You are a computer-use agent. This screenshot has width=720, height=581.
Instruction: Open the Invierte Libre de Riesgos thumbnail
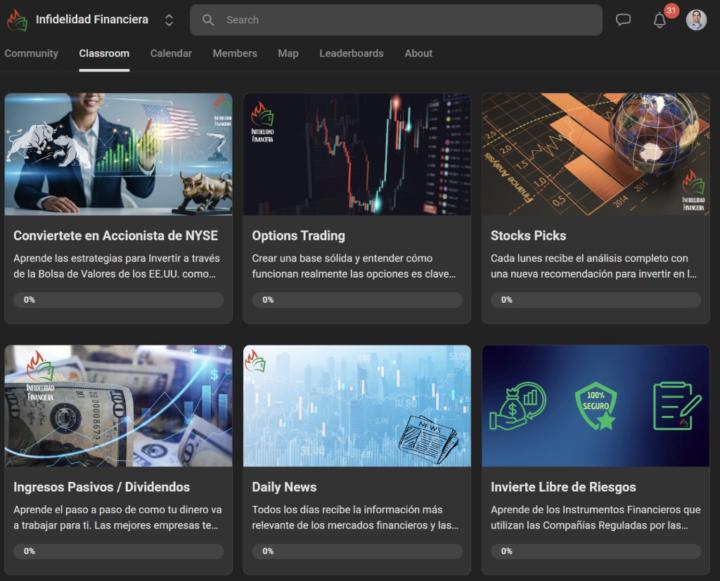(596, 406)
